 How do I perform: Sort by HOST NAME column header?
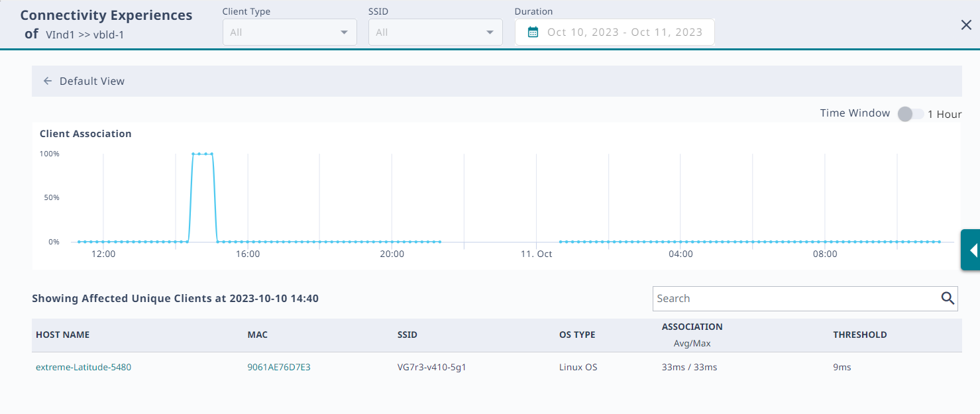coord(62,335)
